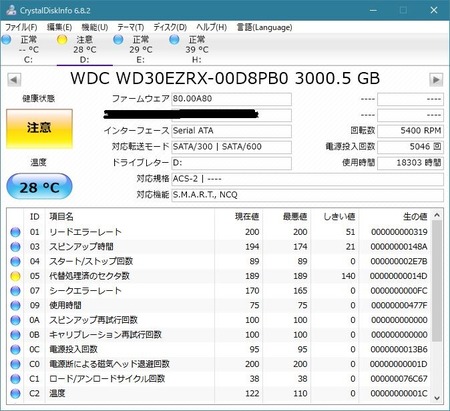
Task: Click the 28 °C temperature button
Action: coord(39,186)
